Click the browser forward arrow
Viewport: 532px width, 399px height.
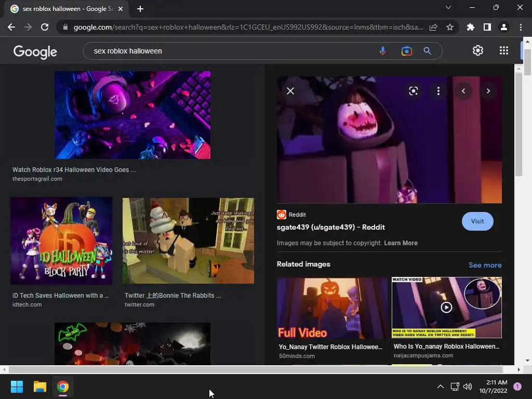(28, 27)
